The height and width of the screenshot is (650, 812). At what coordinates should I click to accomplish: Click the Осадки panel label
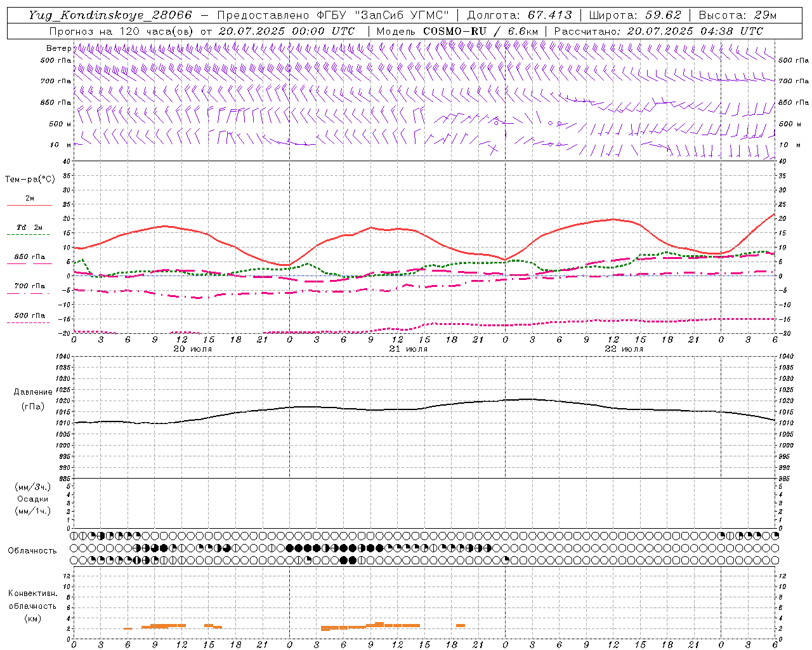pos(33,499)
